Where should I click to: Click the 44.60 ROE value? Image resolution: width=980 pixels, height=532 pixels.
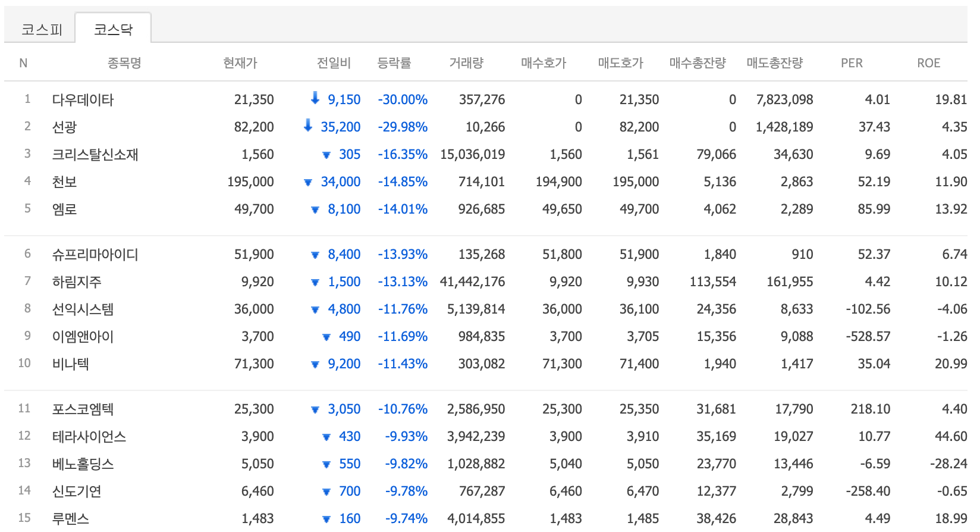[x=951, y=436]
